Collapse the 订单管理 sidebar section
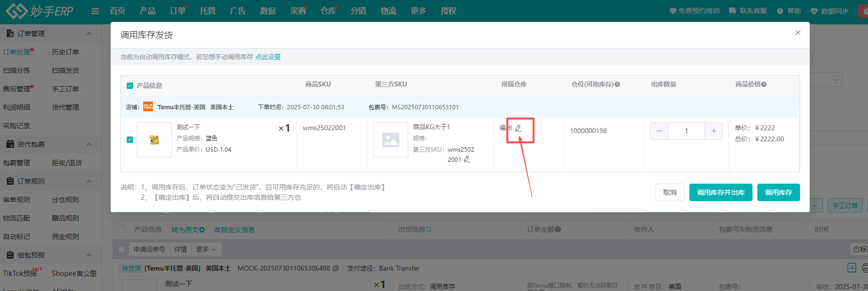The image size is (868, 291). click(x=89, y=34)
